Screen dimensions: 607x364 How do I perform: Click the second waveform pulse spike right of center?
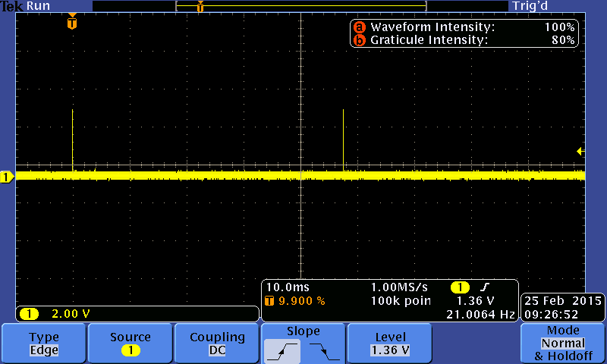(343, 140)
